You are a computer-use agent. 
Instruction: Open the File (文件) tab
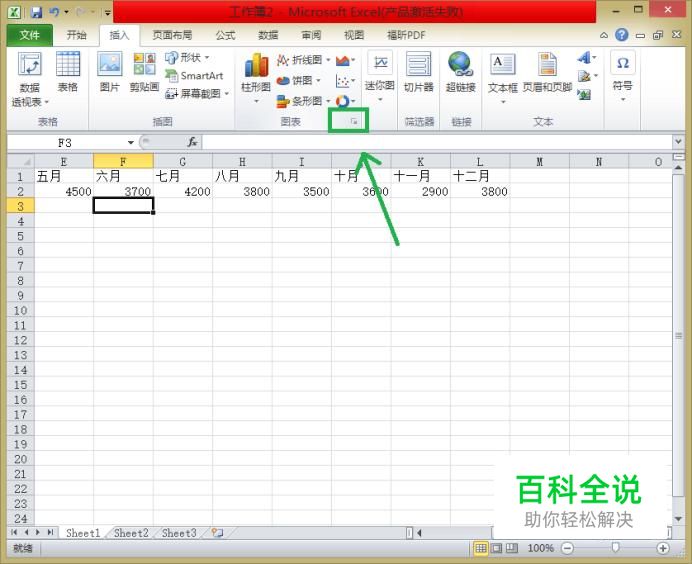pos(30,35)
